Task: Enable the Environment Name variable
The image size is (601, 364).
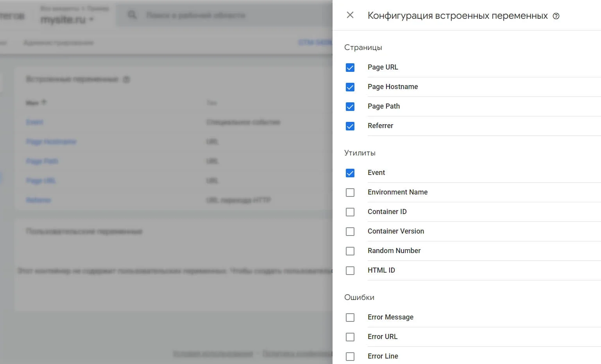Action: (x=350, y=193)
